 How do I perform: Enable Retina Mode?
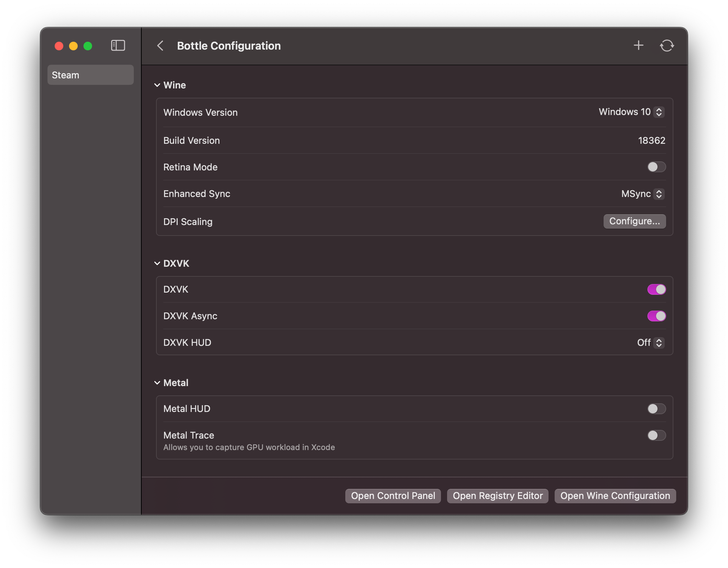656,167
